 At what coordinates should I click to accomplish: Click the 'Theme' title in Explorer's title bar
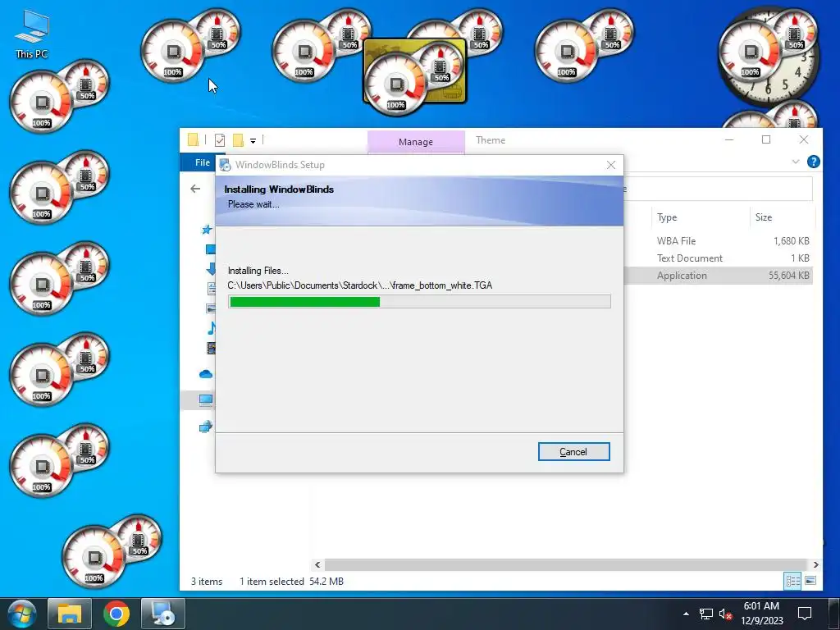[491, 139]
